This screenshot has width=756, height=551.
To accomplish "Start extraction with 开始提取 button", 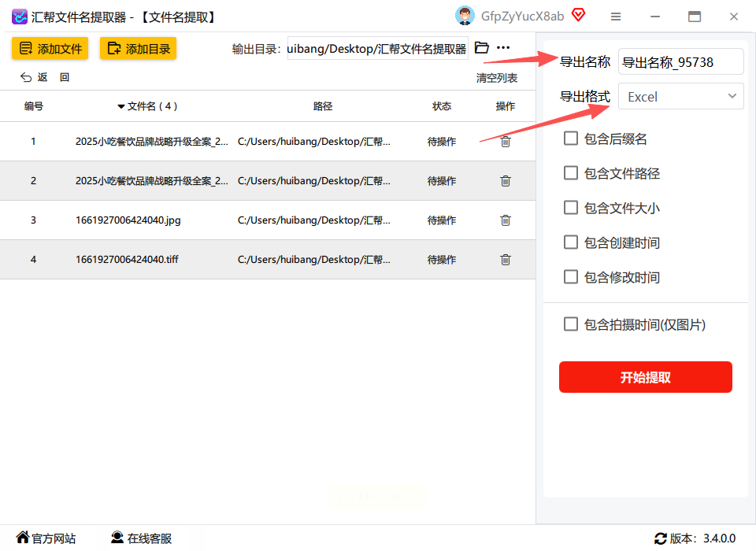I will click(x=646, y=377).
